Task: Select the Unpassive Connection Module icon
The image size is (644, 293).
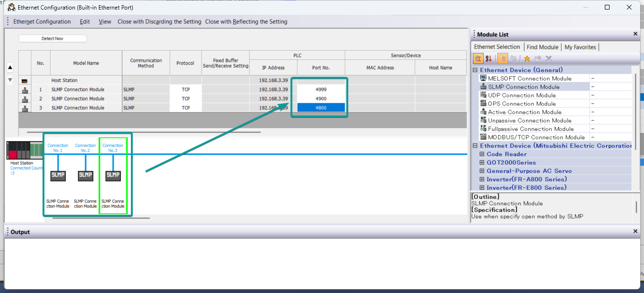Action: click(483, 120)
